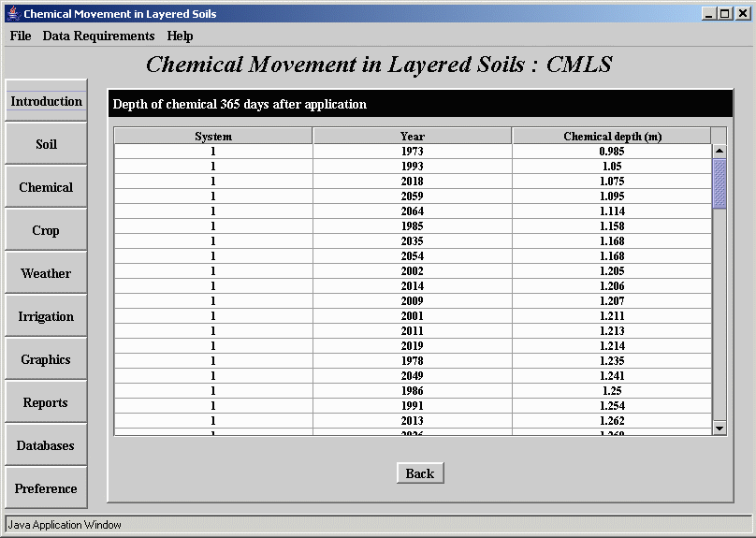Select the year 2014 cell

(413, 286)
